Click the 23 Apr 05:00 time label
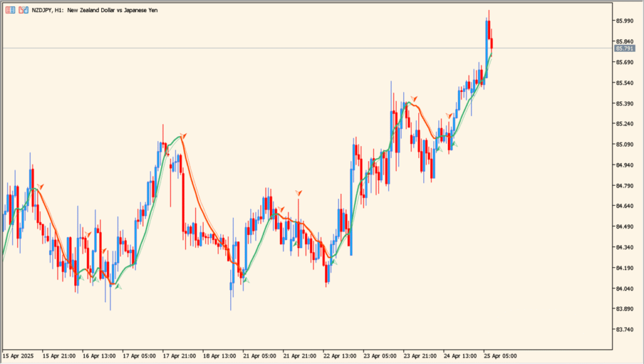This screenshot has height=364, width=644. [x=380, y=356]
